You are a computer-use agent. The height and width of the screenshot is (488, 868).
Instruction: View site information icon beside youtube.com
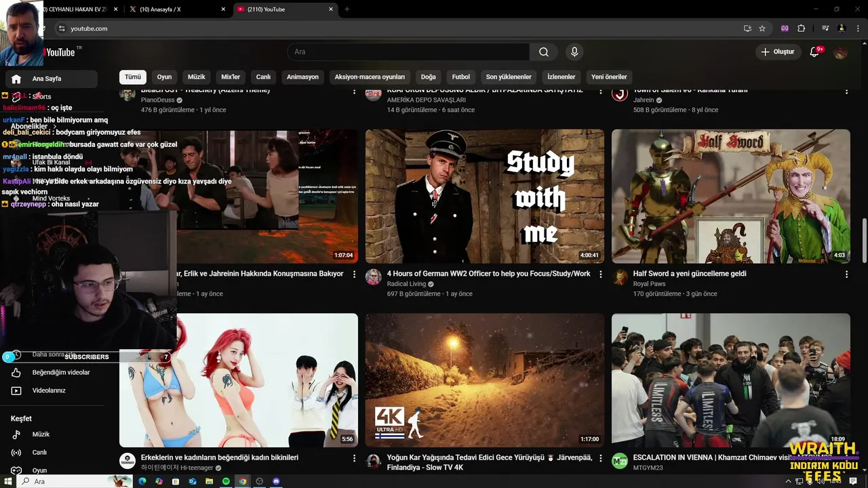pos(62,28)
